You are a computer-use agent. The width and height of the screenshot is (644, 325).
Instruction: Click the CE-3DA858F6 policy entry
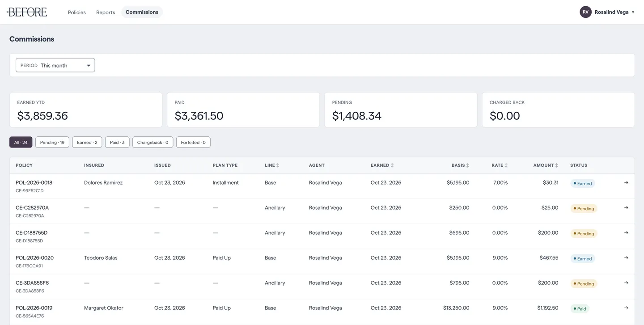(32, 283)
